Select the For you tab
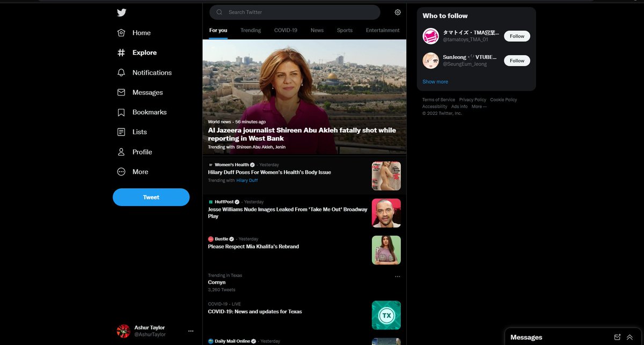The height and width of the screenshot is (345, 644). pos(218,31)
